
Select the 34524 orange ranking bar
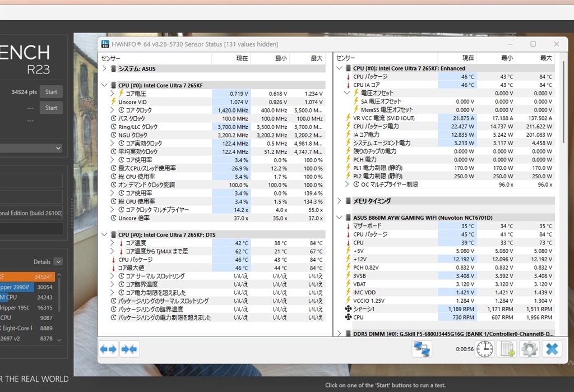[27, 276]
